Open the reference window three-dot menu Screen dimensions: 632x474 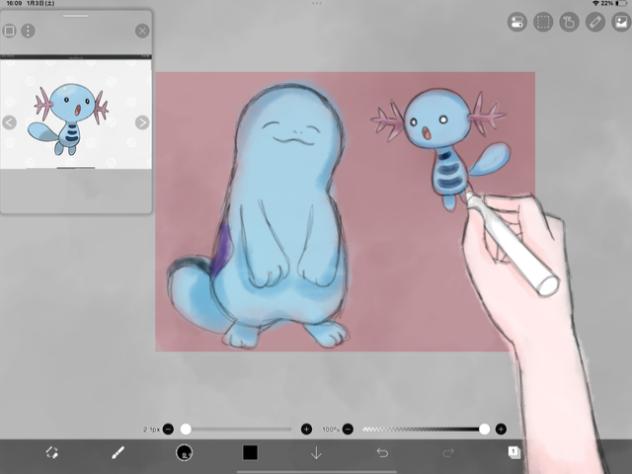click(x=28, y=31)
